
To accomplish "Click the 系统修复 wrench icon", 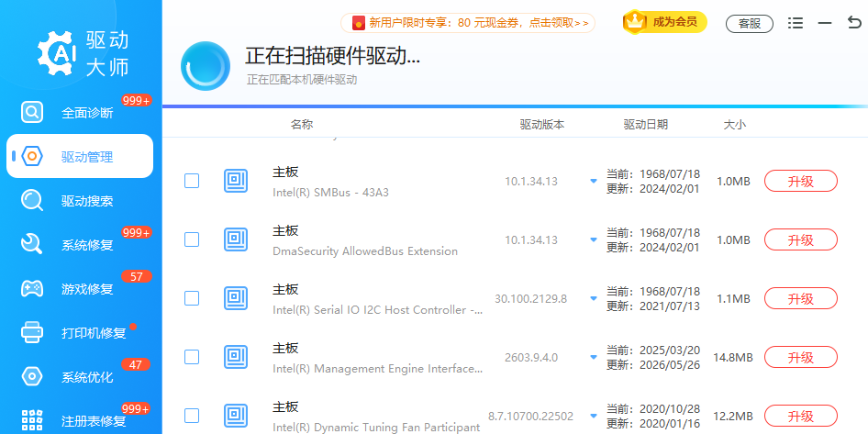I will point(32,244).
